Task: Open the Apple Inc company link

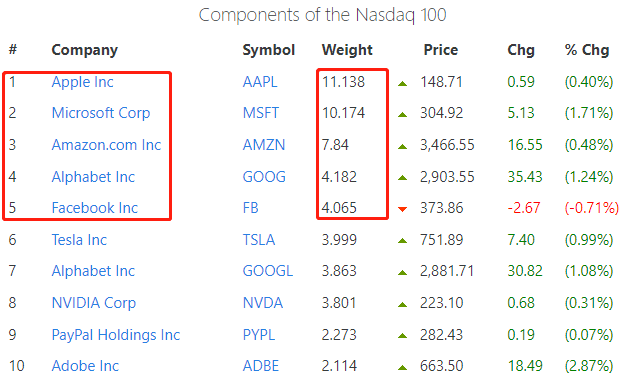Action: point(83,82)
